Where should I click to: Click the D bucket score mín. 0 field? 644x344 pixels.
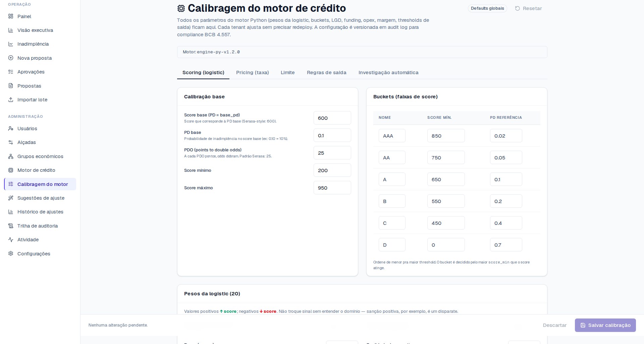(x=446, y=245)
